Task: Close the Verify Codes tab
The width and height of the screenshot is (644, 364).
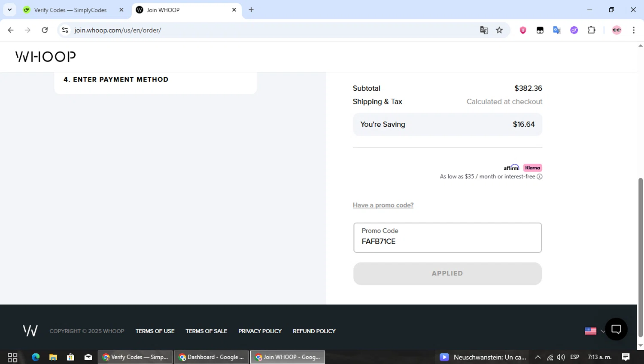Action: point(122,10)
